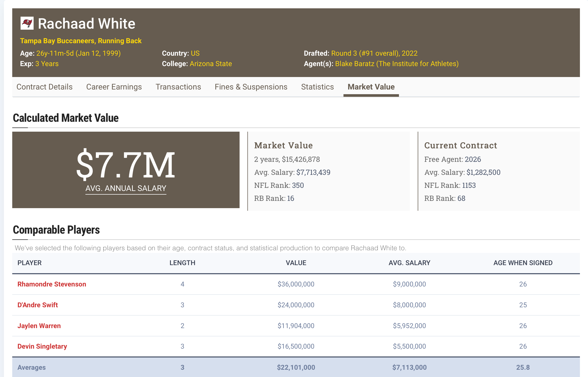Select the Jaylen Warren link

(x=39, y=326)
